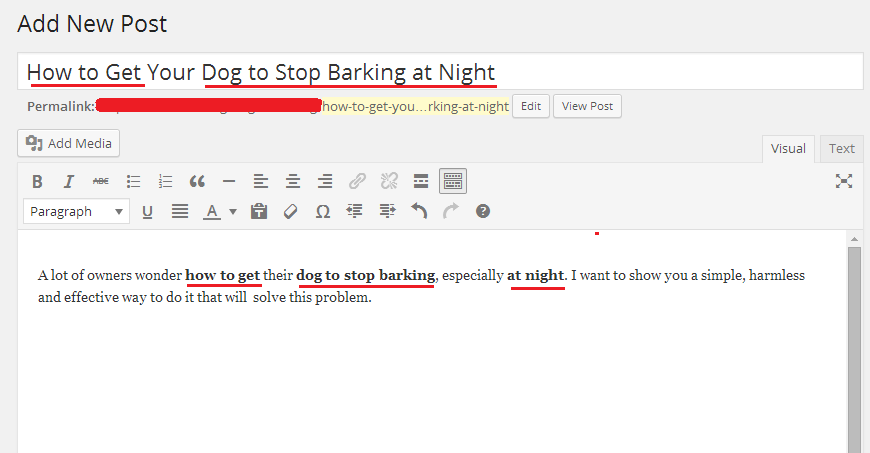Click the highlighted permalink slug
Viewport: 870px width, 453px height.
point(415,106)
